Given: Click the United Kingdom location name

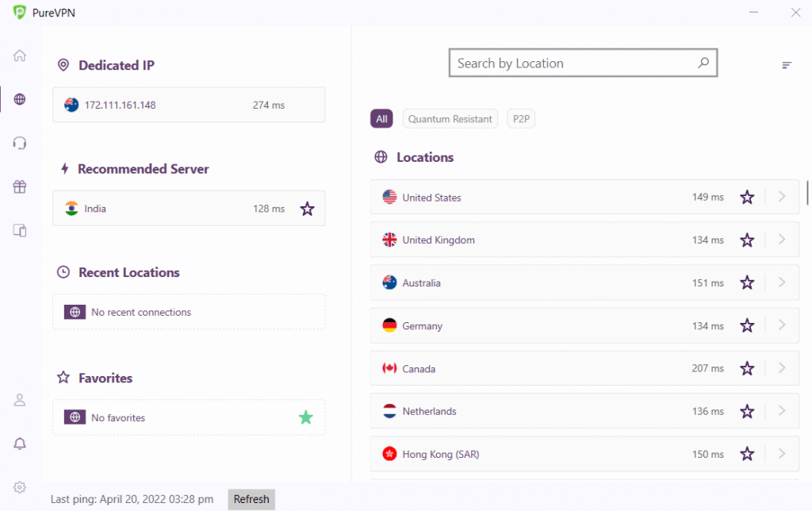Looking at the screenshot, I should point(439,240).
